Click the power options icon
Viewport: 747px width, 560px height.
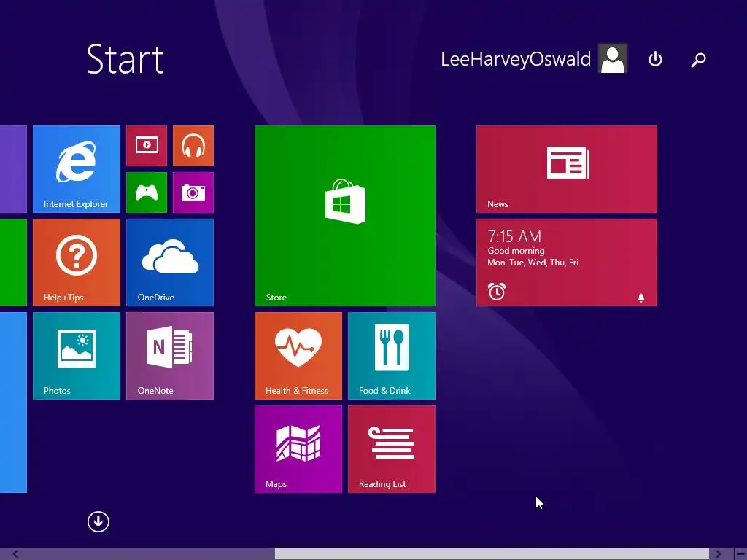point(656,59)
